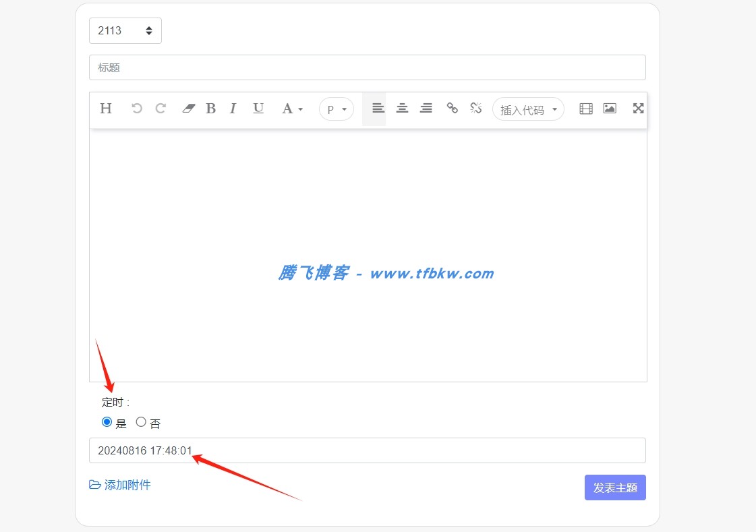The height and width of the screenshot is (532, 756).
Task: Insert an image
Action: point(610,109)
